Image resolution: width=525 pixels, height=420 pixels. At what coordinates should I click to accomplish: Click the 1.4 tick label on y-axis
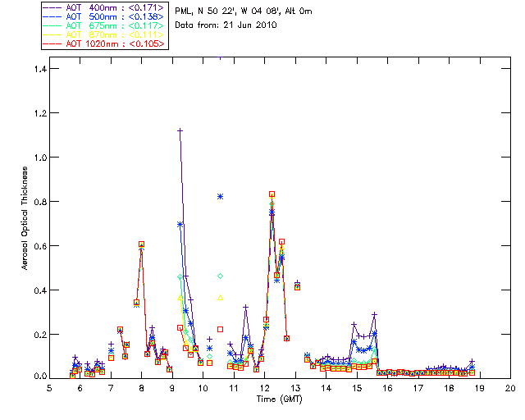click(40, 69)
